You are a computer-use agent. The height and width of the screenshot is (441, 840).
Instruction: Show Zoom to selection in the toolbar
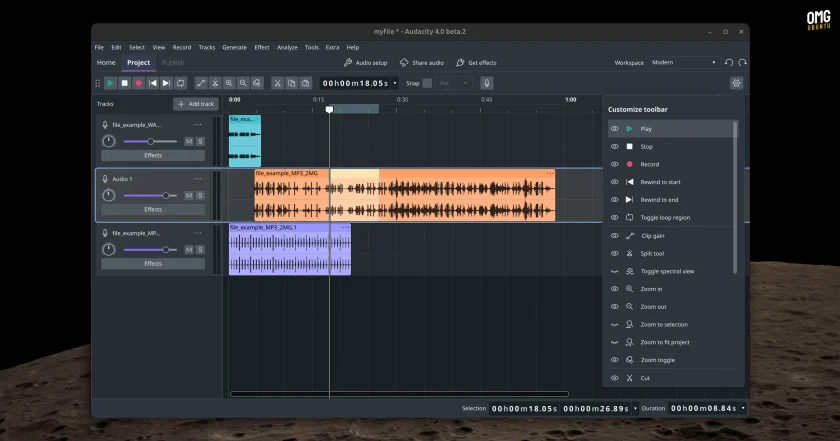[614, 325]
